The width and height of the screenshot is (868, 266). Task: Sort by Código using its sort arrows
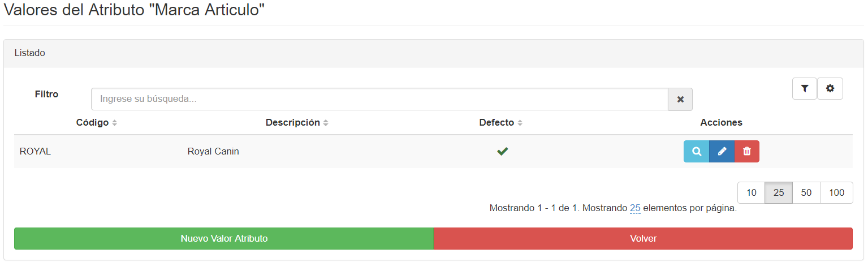tap(114, 123)
